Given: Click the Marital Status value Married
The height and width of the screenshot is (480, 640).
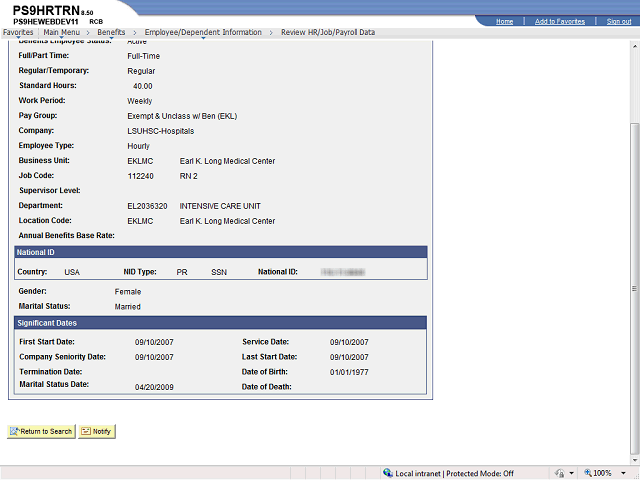Looking at the screenshot, I should (128, 307).
